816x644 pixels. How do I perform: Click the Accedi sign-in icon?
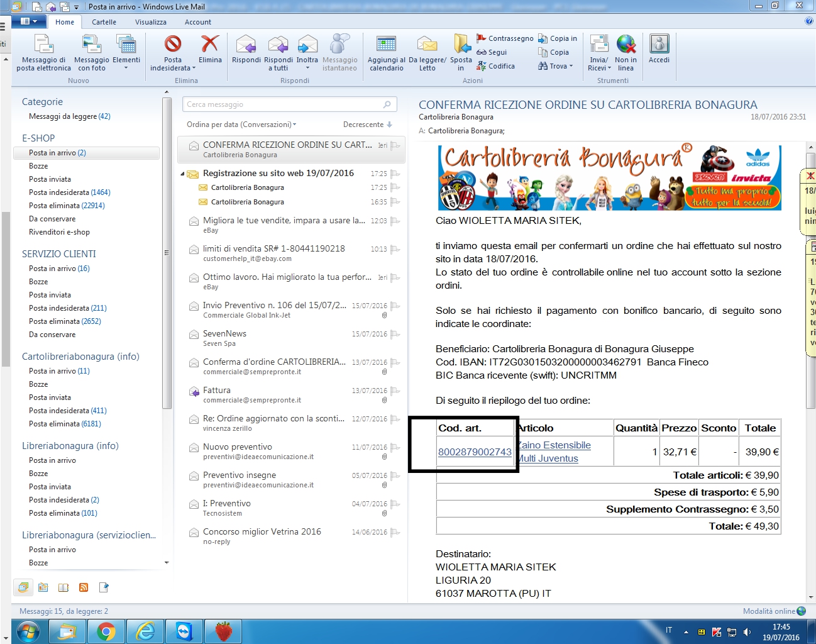coord(659,49)
